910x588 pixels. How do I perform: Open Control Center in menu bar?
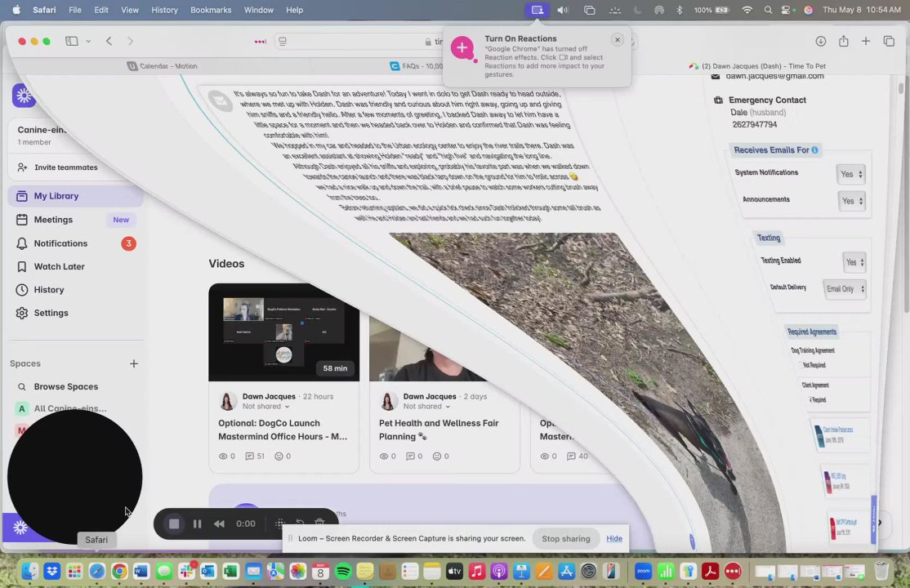coord(786,10)
